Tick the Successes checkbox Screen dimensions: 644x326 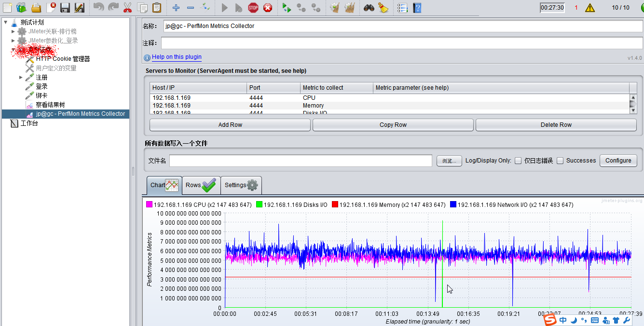(560, 161)
